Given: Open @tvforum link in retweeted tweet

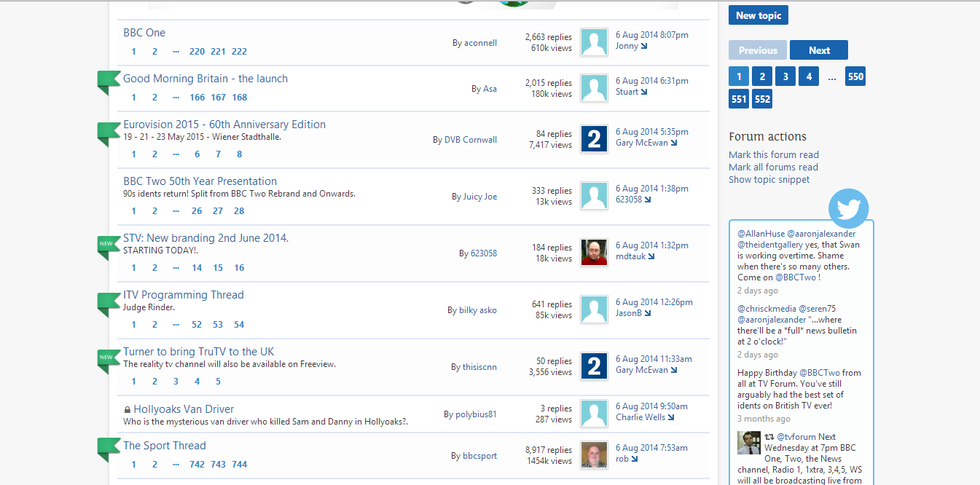Looking at the screenshot, I should point(796,437).
